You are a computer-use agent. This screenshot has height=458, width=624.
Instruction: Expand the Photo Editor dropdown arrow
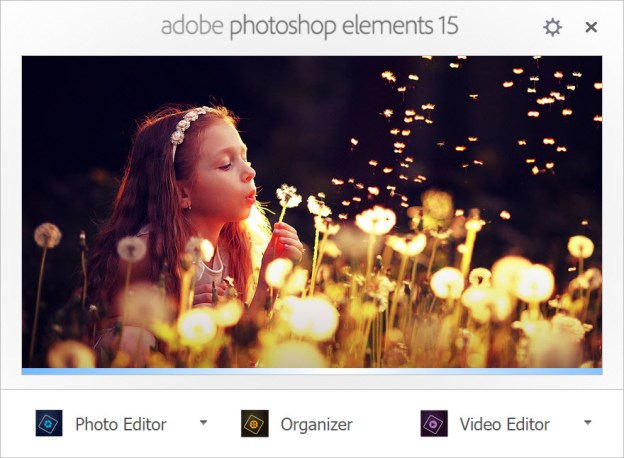[x=203, y=423]
